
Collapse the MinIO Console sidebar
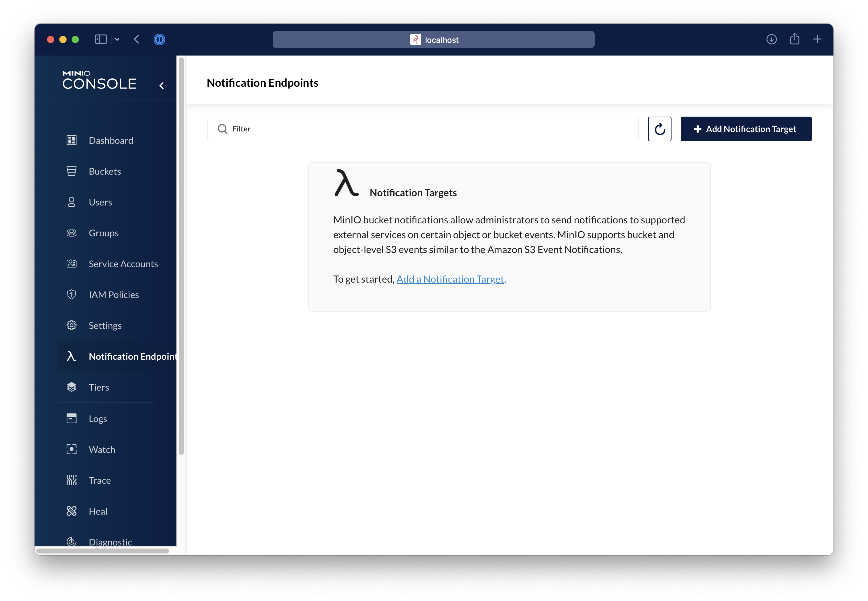[162, 86]
